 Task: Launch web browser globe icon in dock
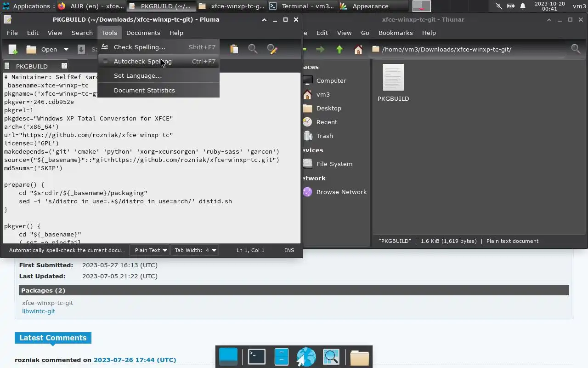click(306, 357)
